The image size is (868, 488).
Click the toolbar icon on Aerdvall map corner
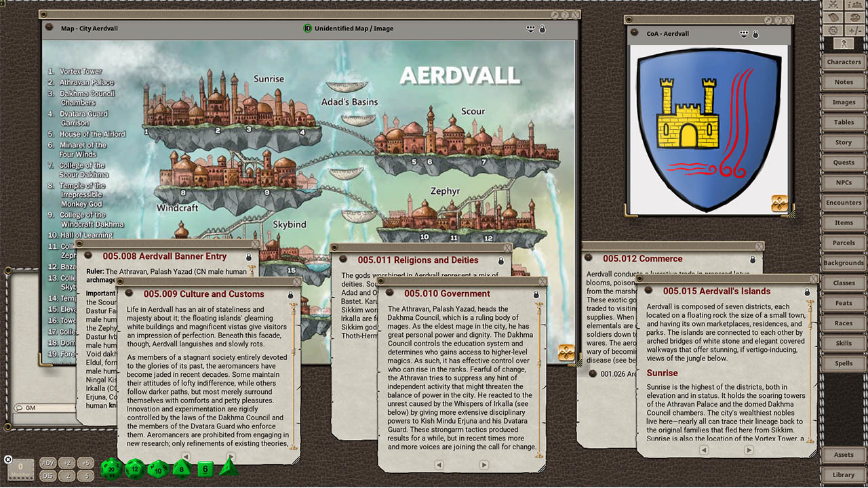(566, 353)
